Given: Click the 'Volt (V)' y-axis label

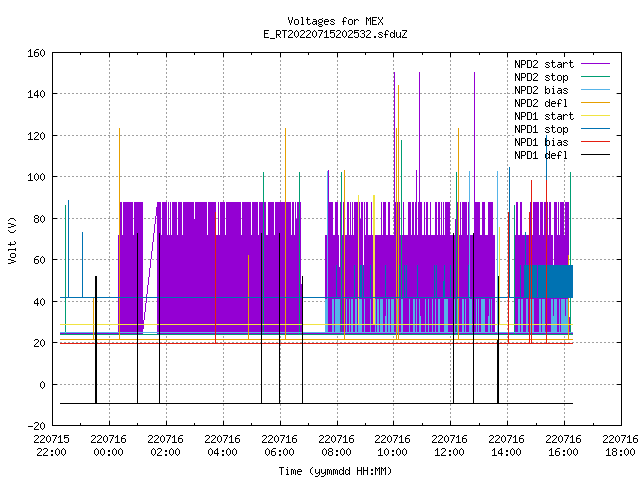Looking at the screenshot, I should click(x=13, y=240).
